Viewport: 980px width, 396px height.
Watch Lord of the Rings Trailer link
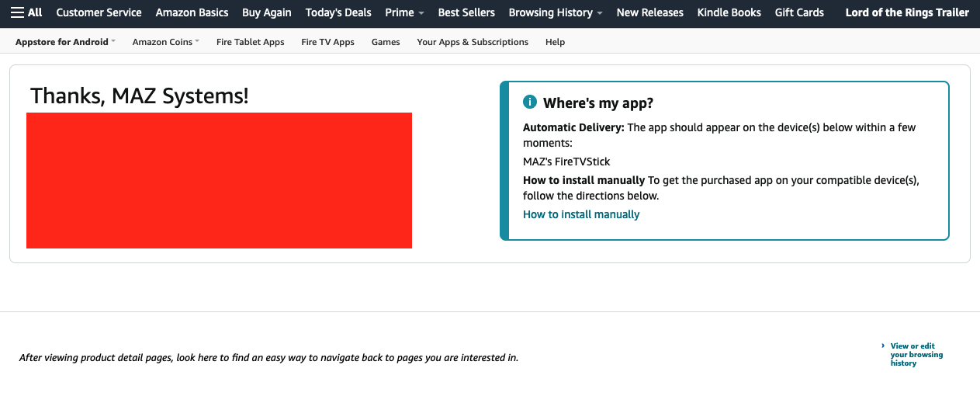tap(907, 12)
